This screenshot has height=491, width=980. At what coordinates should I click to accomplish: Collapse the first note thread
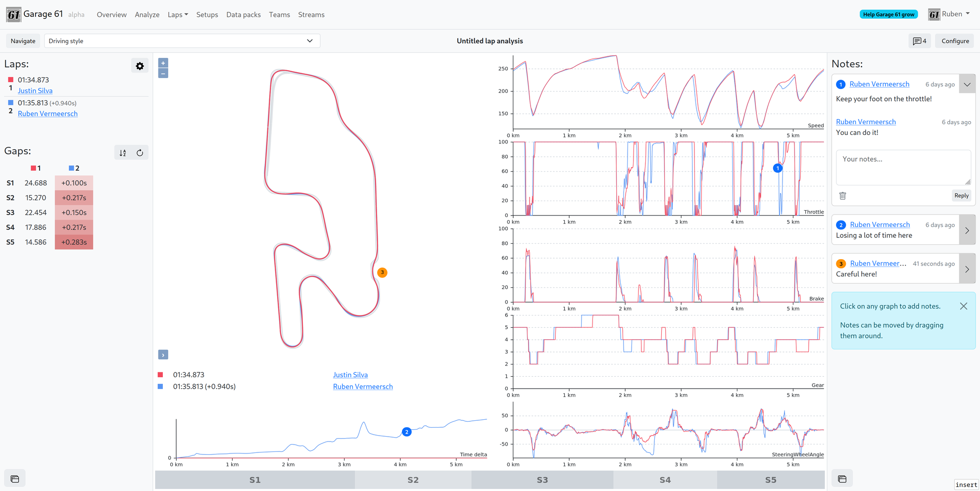967,84
